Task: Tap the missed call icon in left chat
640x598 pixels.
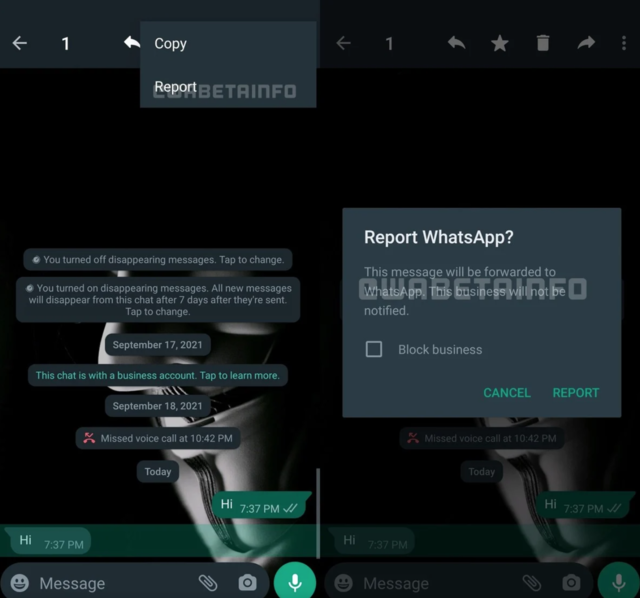Action: pyautogui.click(x=89, y=438)
